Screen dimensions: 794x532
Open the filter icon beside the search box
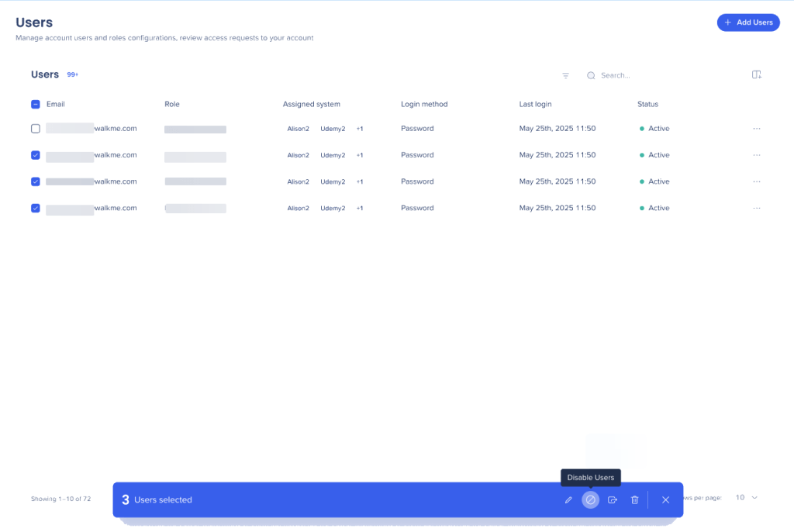point(565,75)
